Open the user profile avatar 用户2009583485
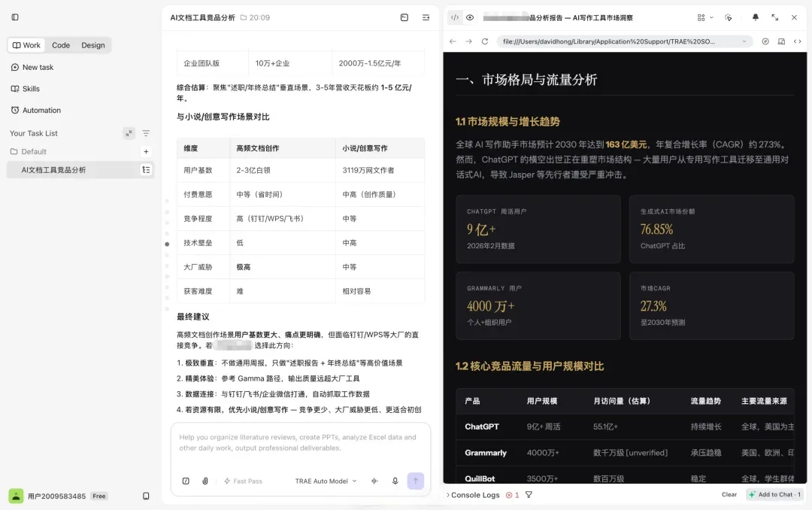This screenshot has height=510, width=812. coord(16,496)
